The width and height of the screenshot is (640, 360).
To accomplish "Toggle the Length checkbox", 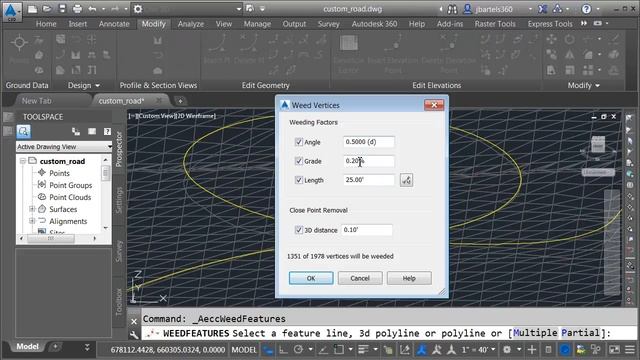I will pyautogui.click(x=298, y=180).
